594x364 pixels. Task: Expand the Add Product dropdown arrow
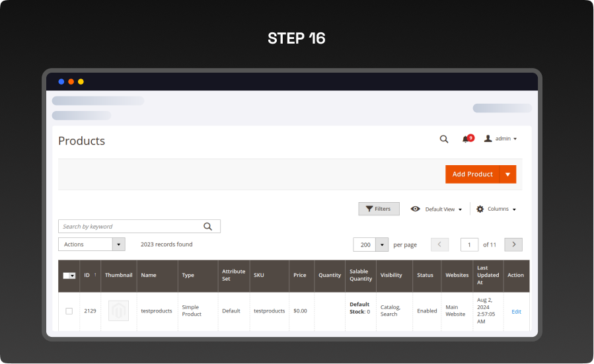click(x=507, y=174)
